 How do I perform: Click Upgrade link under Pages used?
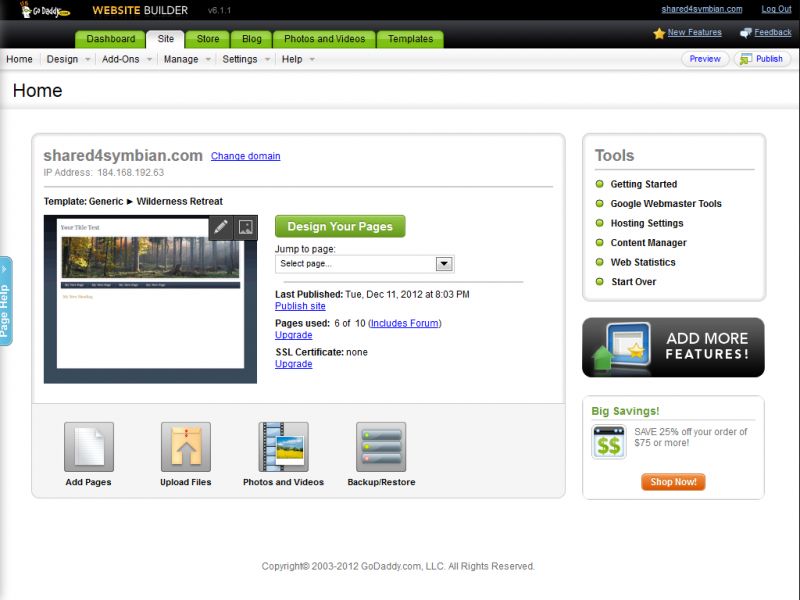point(293,335)
